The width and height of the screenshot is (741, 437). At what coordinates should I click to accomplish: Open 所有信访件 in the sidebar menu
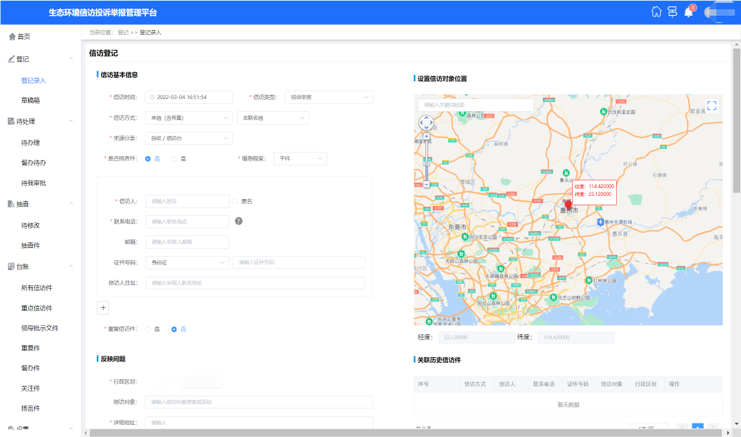[36, 288]
